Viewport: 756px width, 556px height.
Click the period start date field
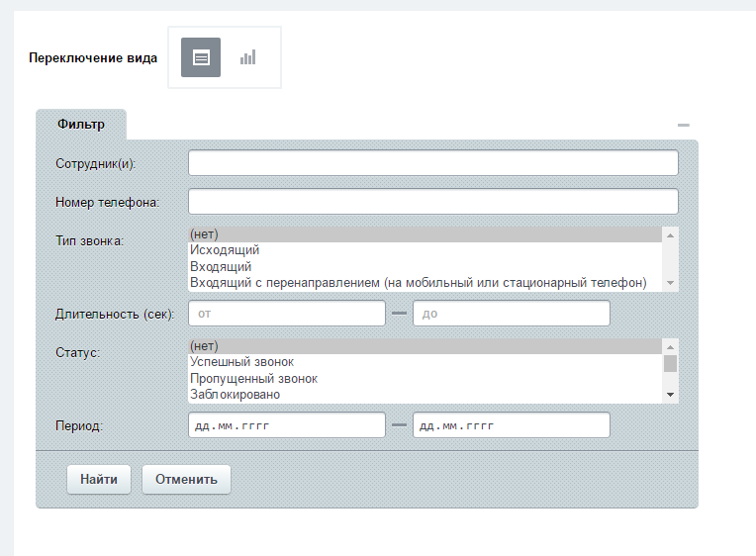(286, 425)
